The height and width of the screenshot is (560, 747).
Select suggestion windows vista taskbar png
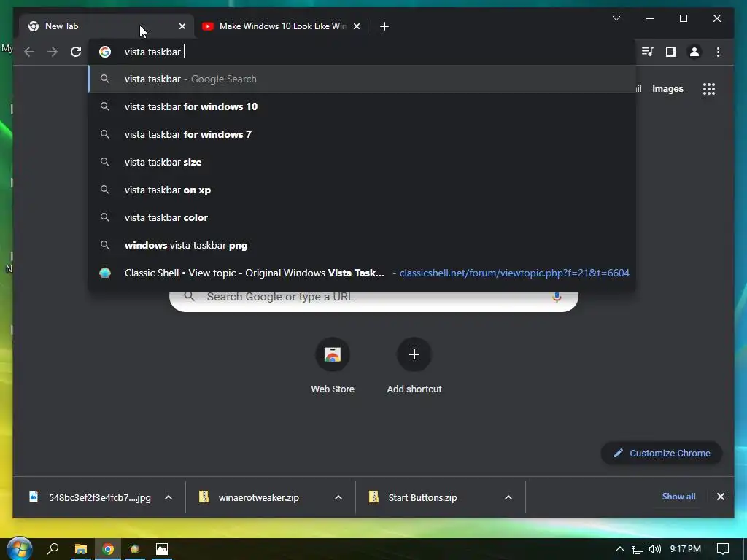point(362,245)
